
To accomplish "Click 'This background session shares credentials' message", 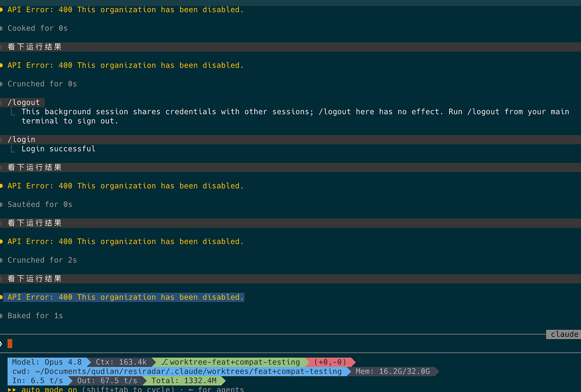I will [295, 117].
